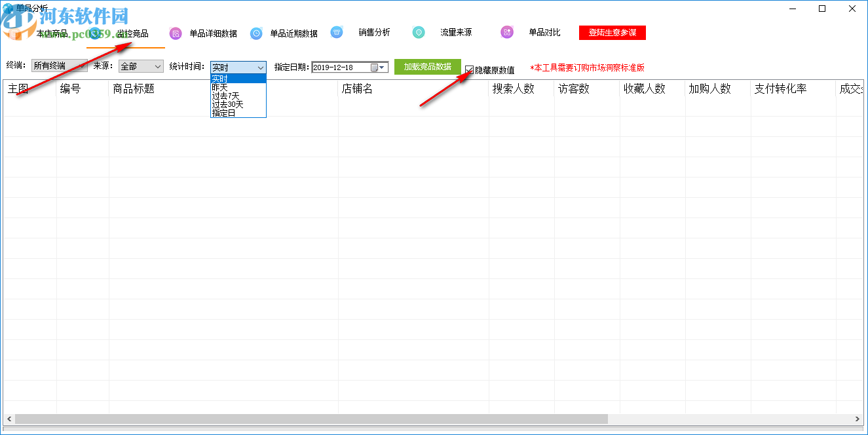Click the red 登陆生意参谋 button
Viewport: 868px width, 435px height.
point(612,31)
